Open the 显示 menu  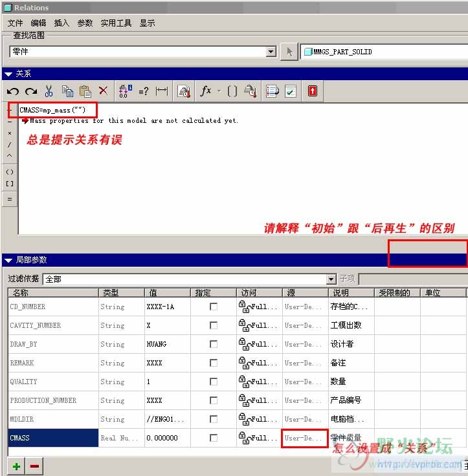pos(147,23)
